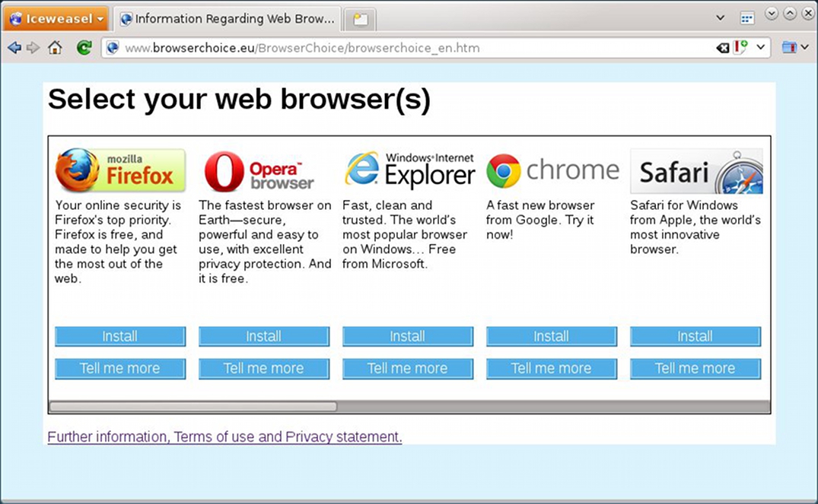Click the Opera browser logo

259,172
